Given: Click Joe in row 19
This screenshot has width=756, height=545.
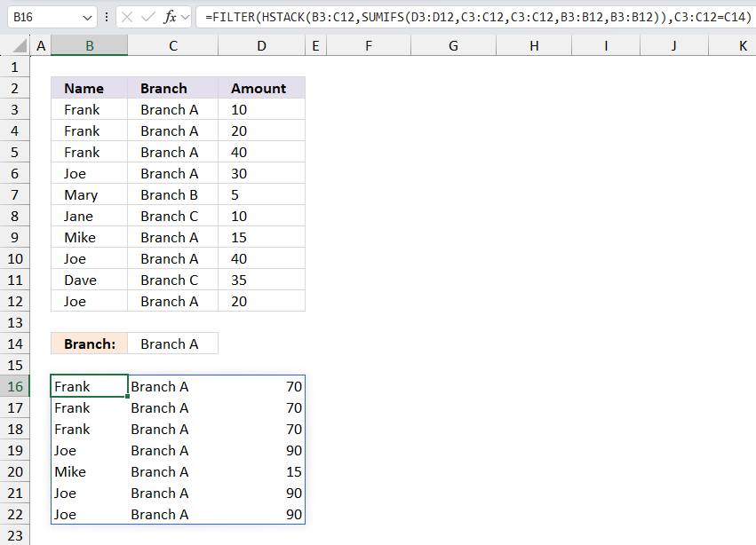Looking at the screenshot, I should [89, 450].
